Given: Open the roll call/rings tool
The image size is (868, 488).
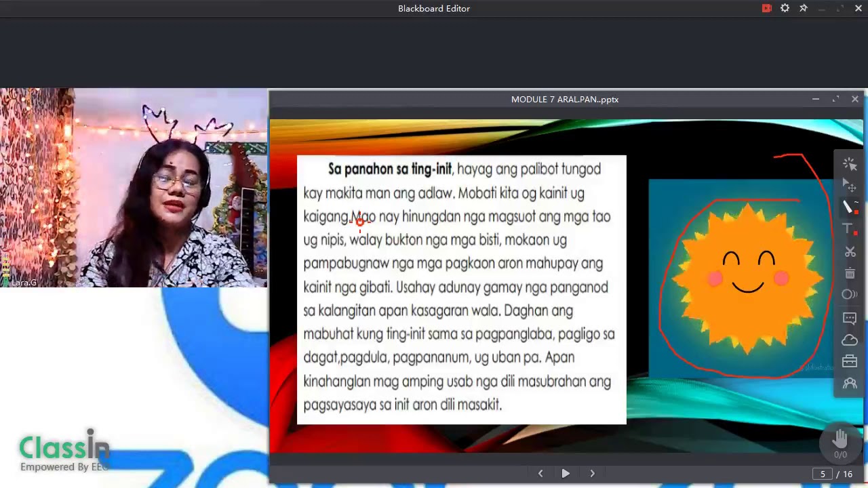Looking at the screenshot, I should click(x=850, y=294).
